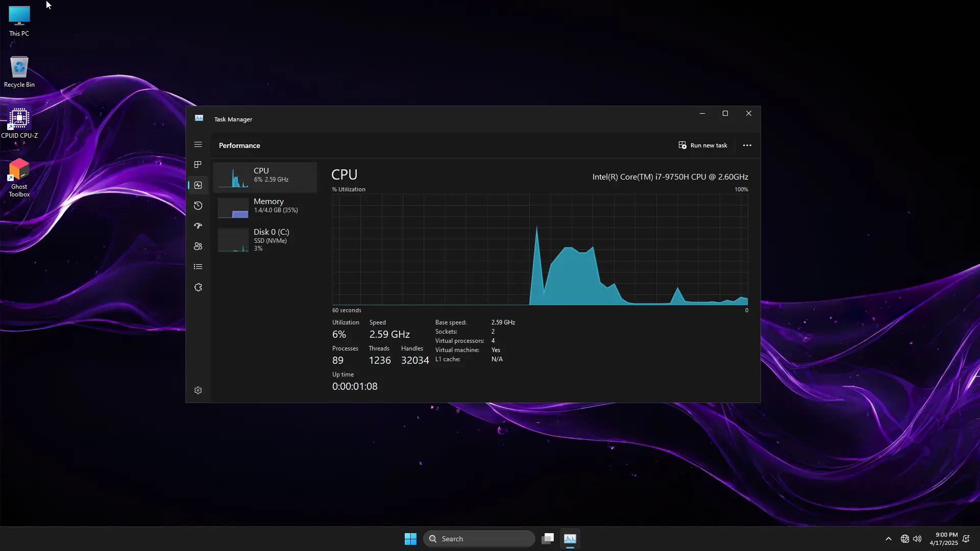Open the Services page icon

[198, 287]
